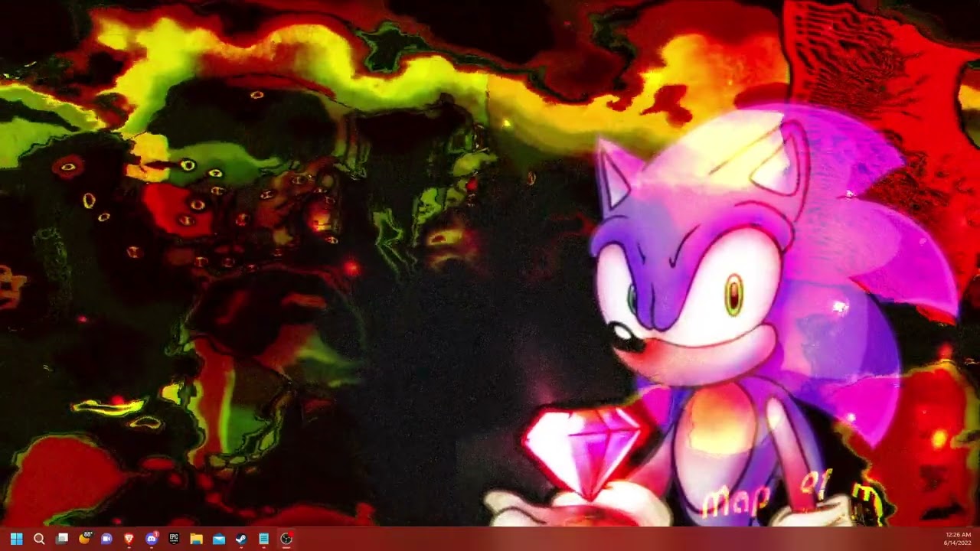Open File Explorer from taskbar
Viewport: 980px width, 551px height.
point(196,539)
